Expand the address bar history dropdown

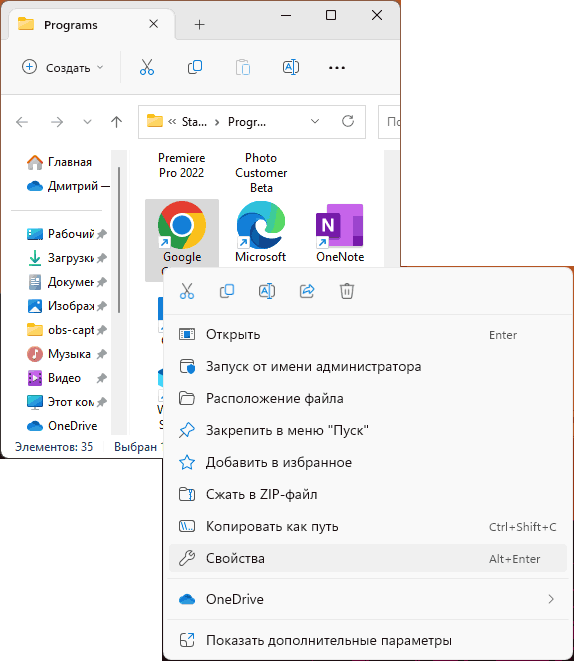(315, 121)
